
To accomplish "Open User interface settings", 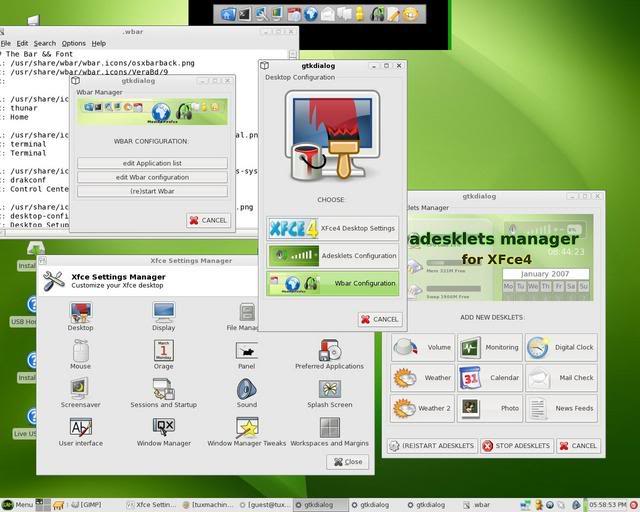I will [x=81, y=428].
